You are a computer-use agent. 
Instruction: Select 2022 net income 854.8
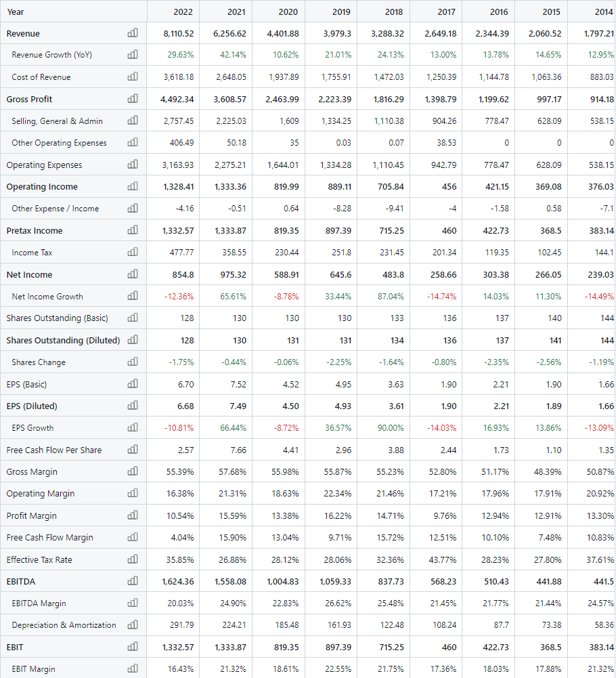tap(183, 274)
